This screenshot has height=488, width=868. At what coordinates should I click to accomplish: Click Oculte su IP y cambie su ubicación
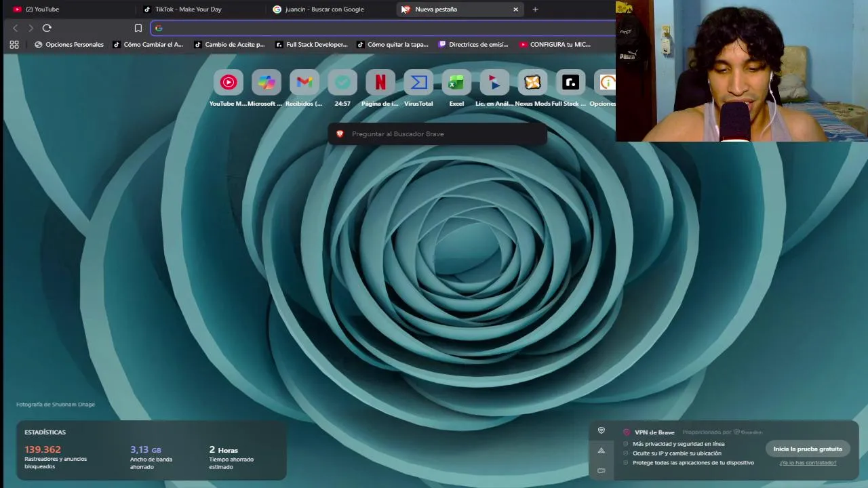[677, 453]
